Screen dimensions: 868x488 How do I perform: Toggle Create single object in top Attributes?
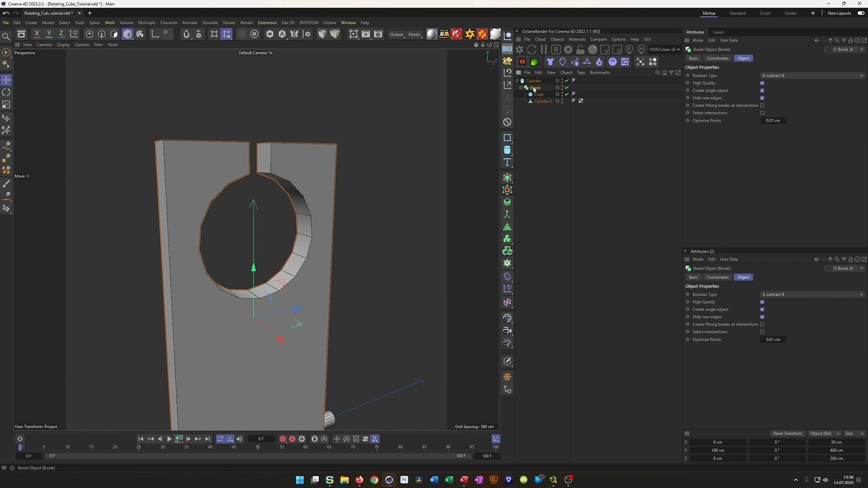point(762,91)
